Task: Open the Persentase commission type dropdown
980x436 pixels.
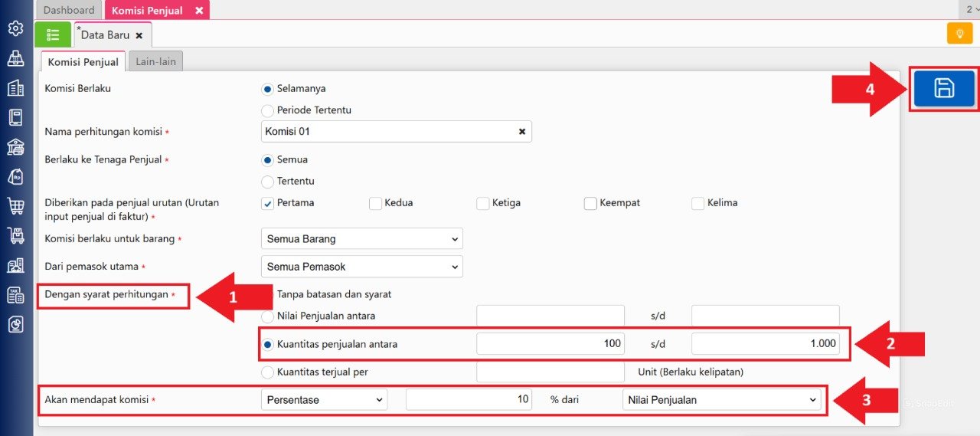Action: pos(325,399)
